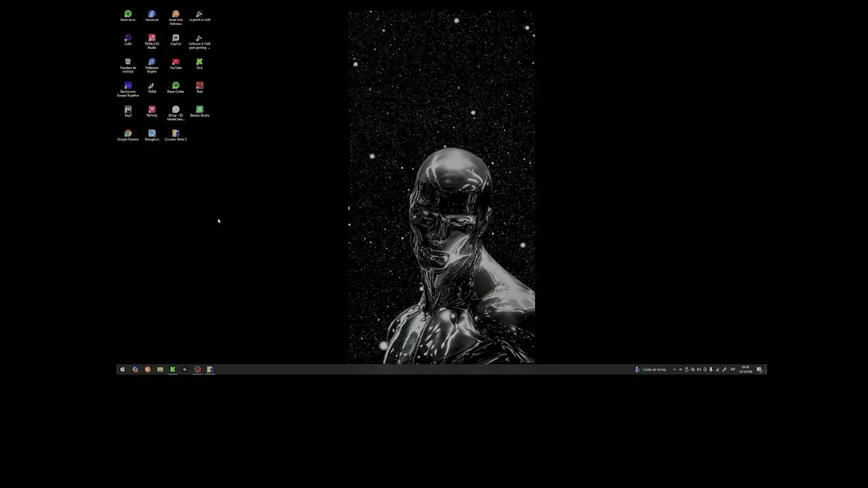The width and height of the screenshot is (868, 488).
Task: Open the Facebook desktop shortcut
Action: point(152,16)
